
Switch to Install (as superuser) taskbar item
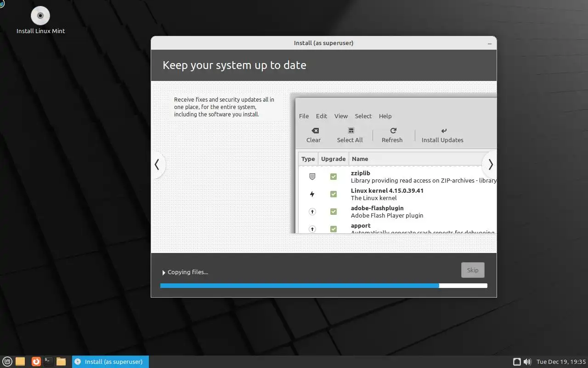point(110,362)
